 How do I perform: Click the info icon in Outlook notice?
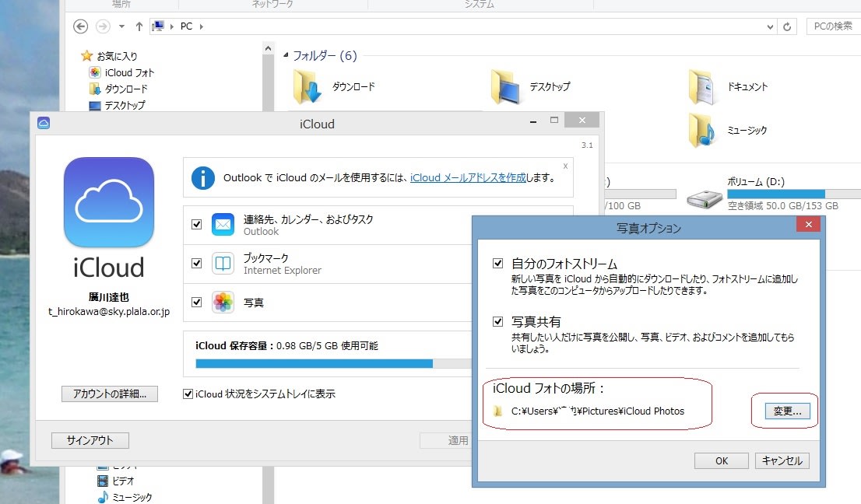coord(202,177)
